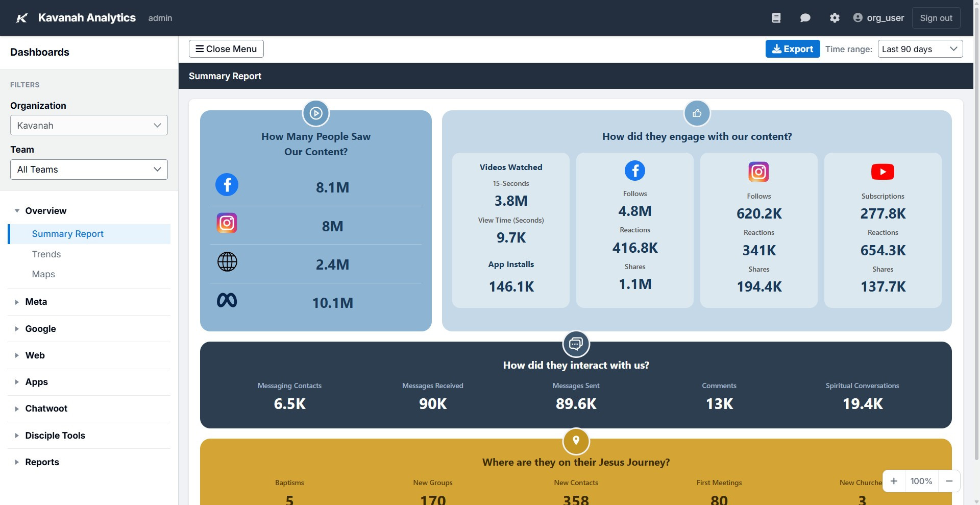This screenshot has width=980, height=505.
Task: Click the Facebook icon in content reach panel
Action: (x=227, y=184)
